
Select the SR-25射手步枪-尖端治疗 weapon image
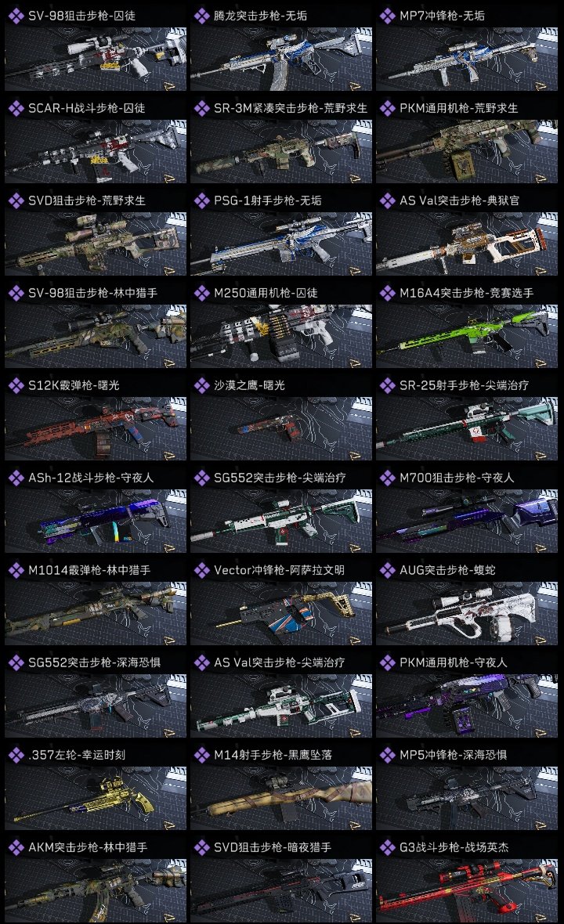[467, 428]
